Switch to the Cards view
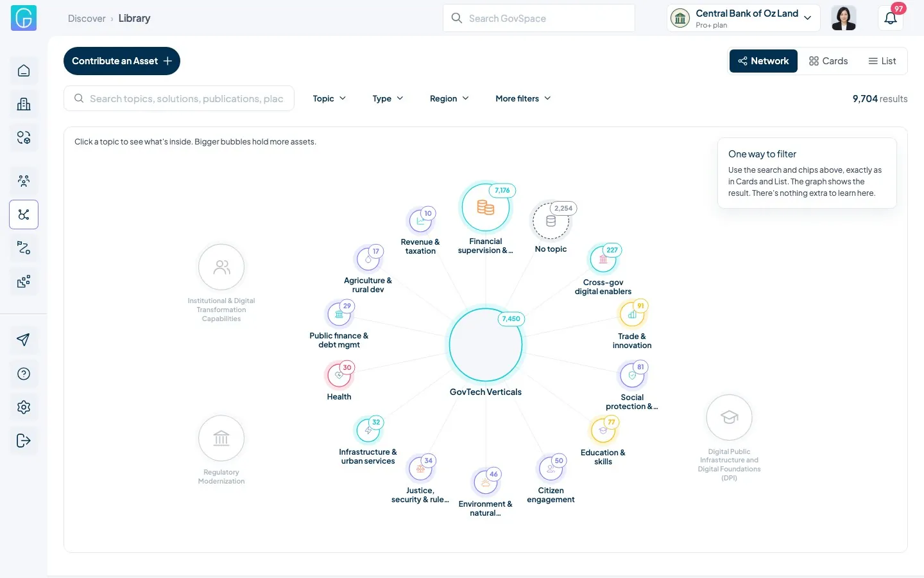924x578 pixels. (x=828, y=61)
